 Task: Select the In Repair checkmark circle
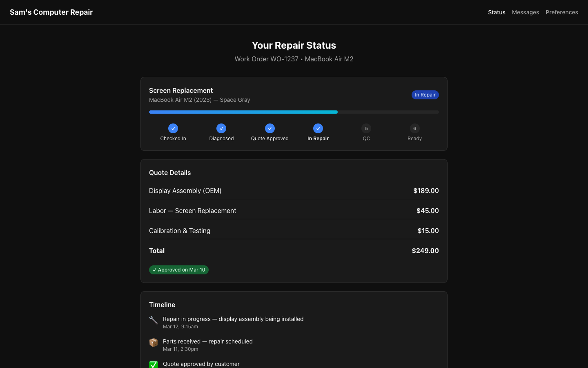(x=318, y=128)
